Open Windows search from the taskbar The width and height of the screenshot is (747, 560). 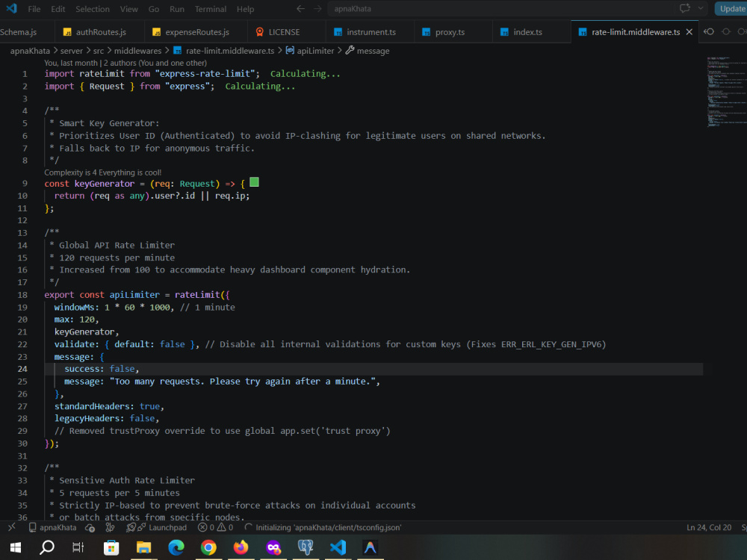pos(46,547)
